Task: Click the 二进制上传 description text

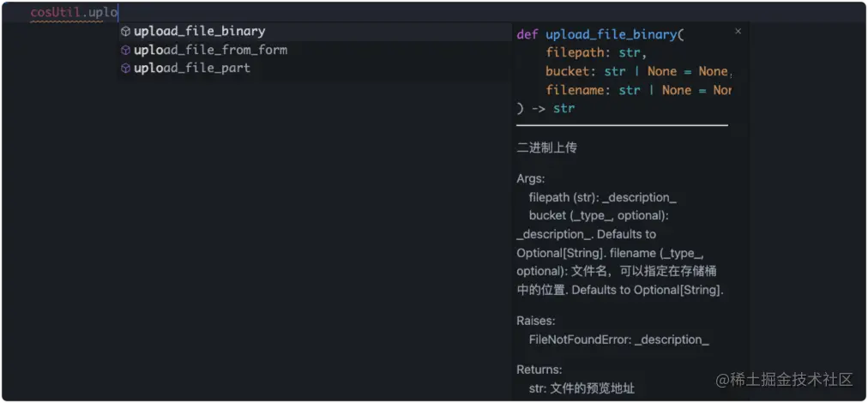Action: [547, 147]
